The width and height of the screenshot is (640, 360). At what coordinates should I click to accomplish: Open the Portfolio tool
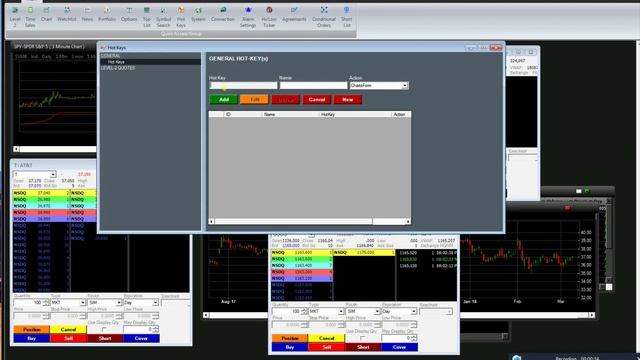coord(107,13)
